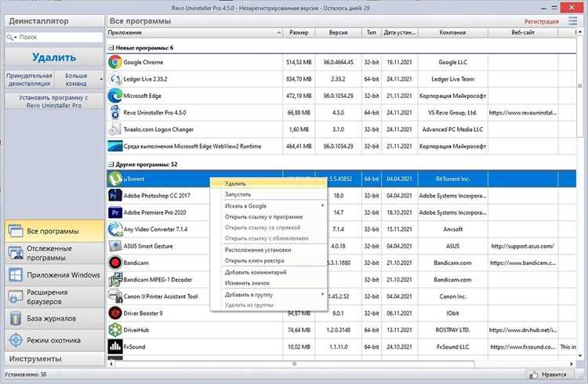
Task: Click the https://www.revouninstal... website cell
Action: click(523, 113)
